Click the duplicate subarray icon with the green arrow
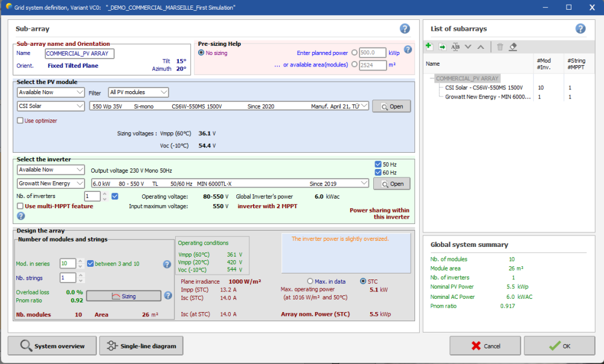Image resolution: width=604 pixels, height=364 pixels. (442, 46)
